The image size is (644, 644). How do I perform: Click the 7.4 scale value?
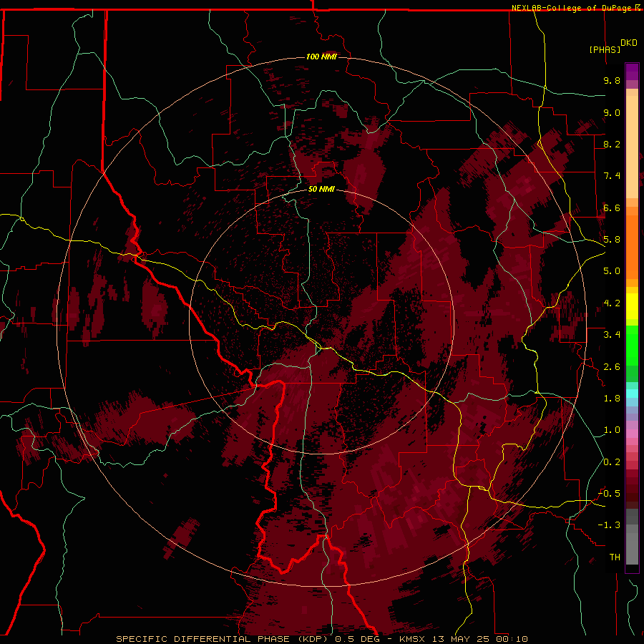click(612, 176)
